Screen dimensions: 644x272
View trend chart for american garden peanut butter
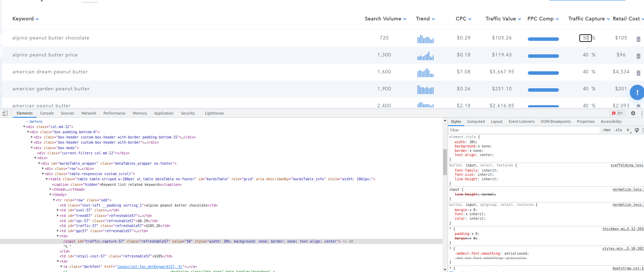click(425, 89)
